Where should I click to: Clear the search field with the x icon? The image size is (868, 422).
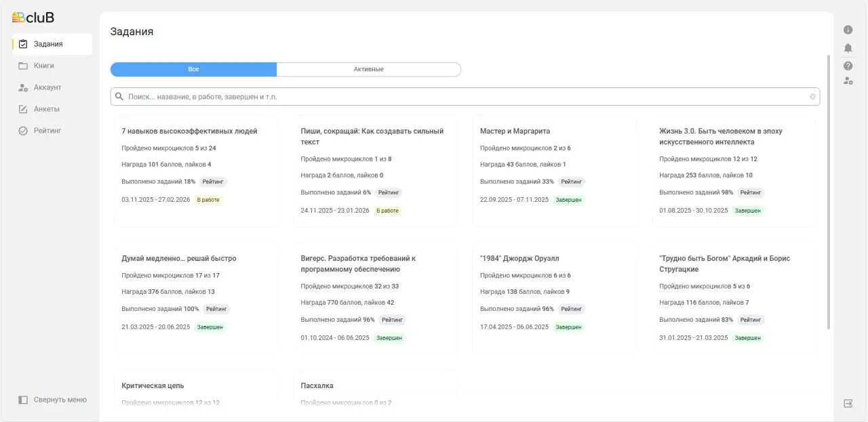click(x=812, y=97)
